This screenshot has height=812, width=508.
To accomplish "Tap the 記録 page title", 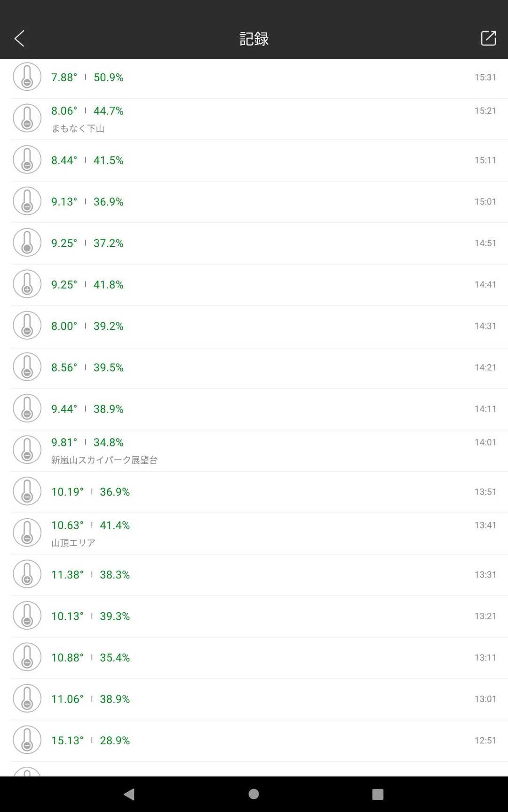I will point(254,39).
